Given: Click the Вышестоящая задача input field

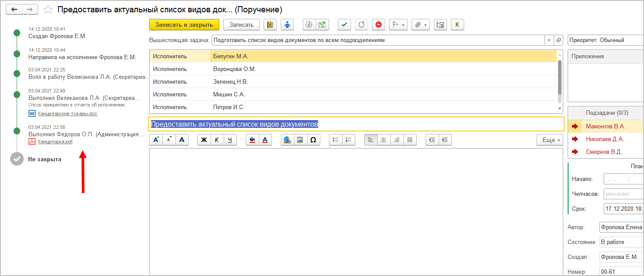Looking at the screenshot, I should 378,40.
